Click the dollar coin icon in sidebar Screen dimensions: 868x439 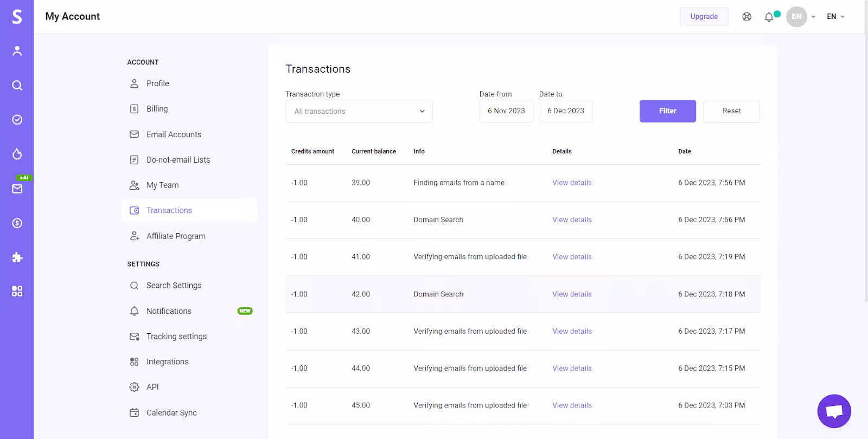[17, 223]
